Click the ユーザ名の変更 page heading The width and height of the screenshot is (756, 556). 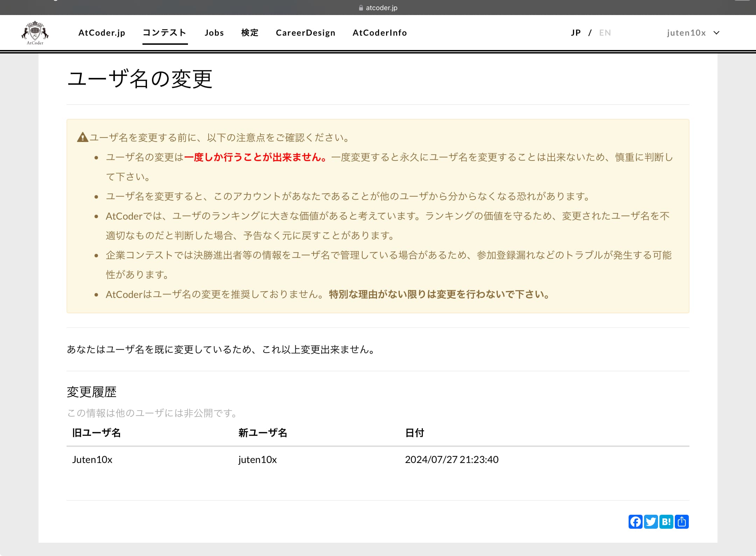tap(140, 79)
